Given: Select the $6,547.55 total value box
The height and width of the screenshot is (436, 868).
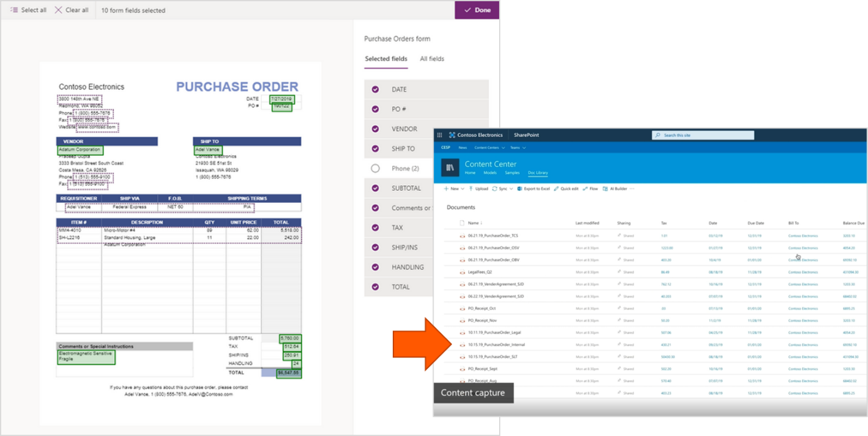Looking at the screenshot, I should point(288,373).
